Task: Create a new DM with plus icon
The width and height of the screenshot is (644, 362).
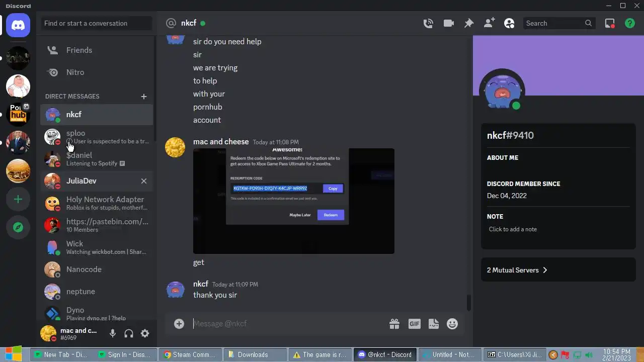Action: (x=144, y=97)
